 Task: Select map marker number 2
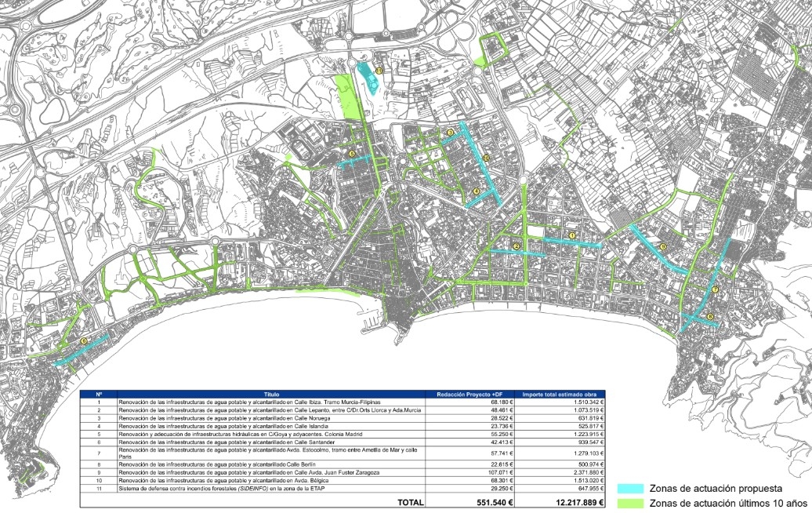click(517, 247)
